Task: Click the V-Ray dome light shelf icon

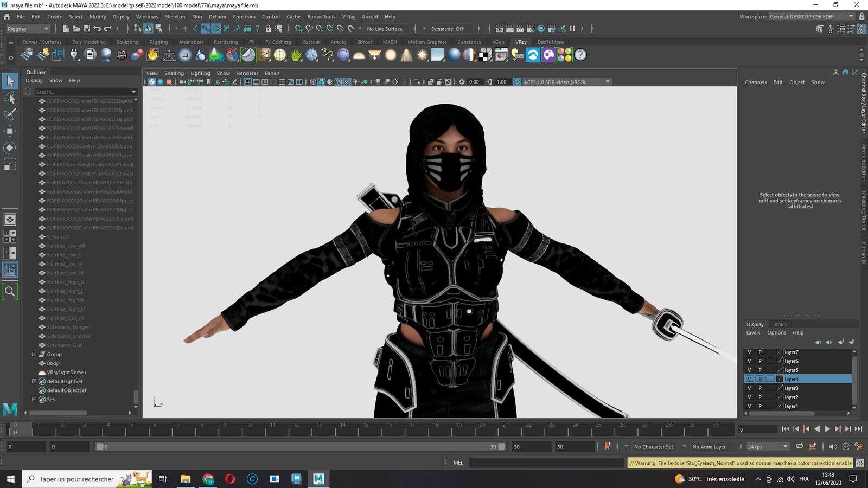Action: 359,55
